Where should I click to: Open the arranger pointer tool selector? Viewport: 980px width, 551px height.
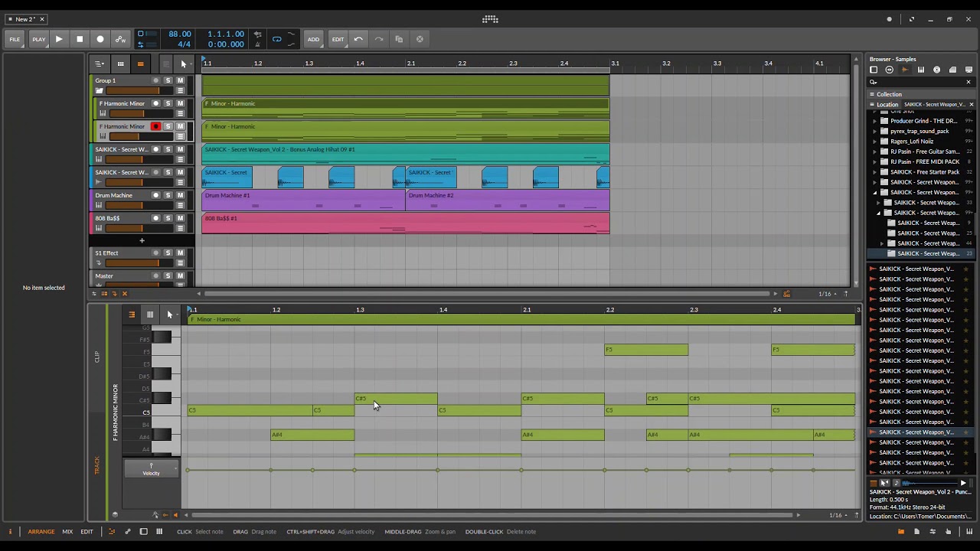[182, 64]
